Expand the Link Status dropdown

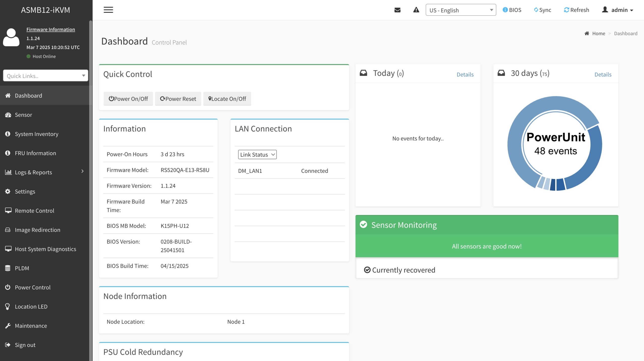point(257,154)
